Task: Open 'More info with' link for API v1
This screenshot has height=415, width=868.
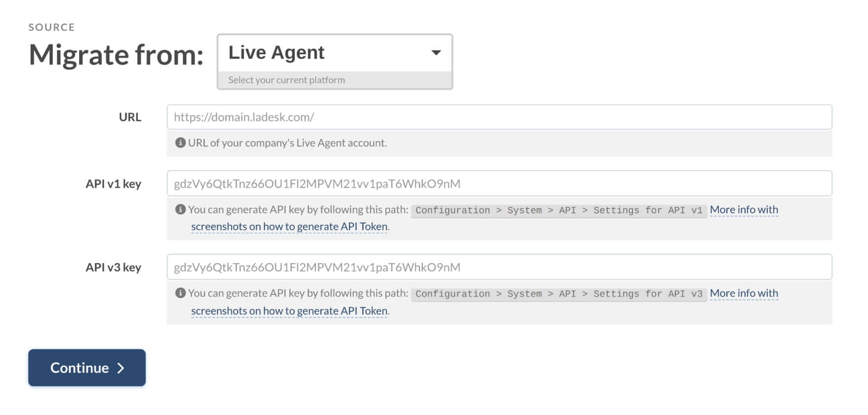Action: [744, 209]
